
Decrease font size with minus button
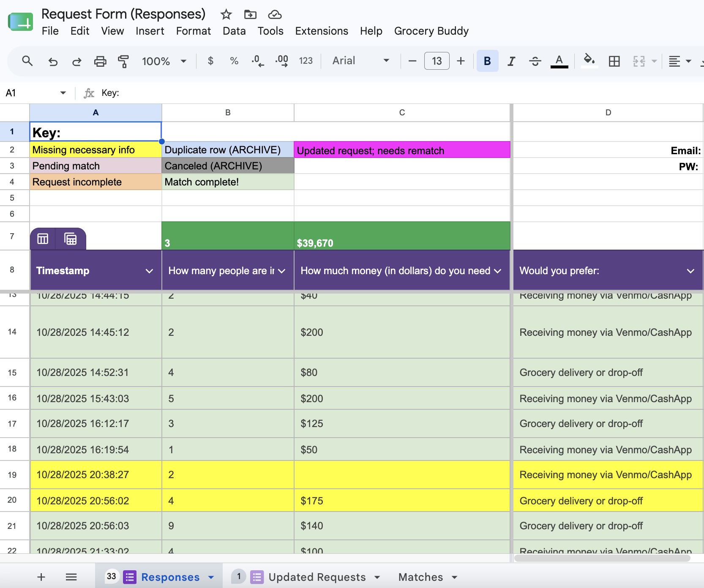tap(412, 61)
